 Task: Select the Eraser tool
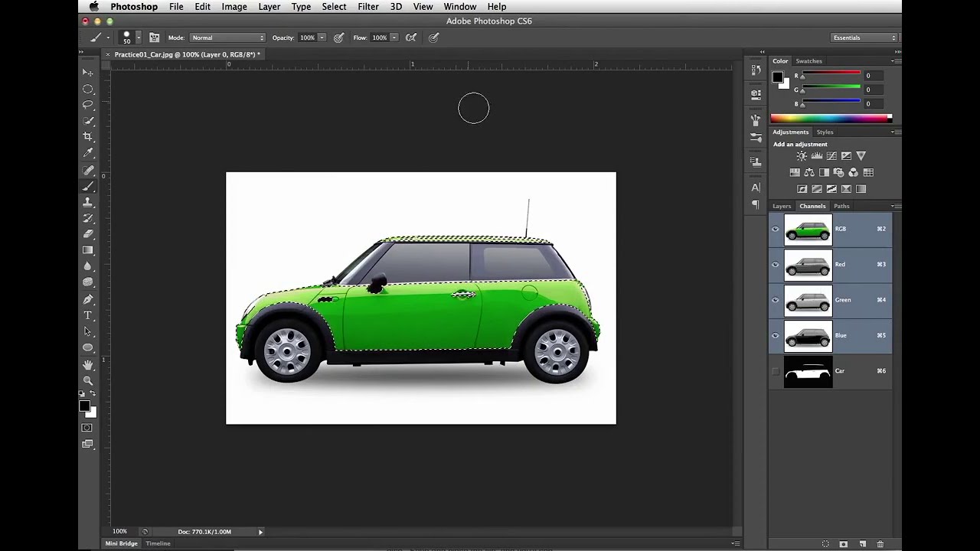(87, 234)
